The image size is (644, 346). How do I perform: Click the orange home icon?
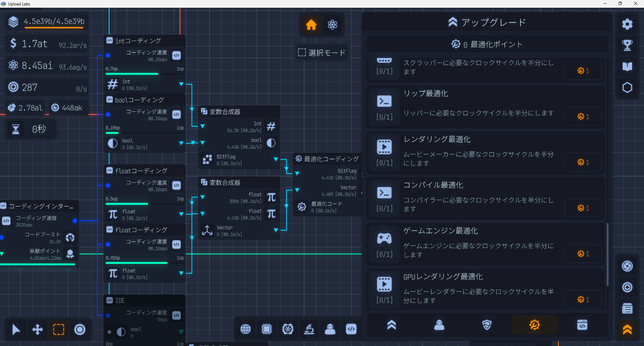pos(311,24)
